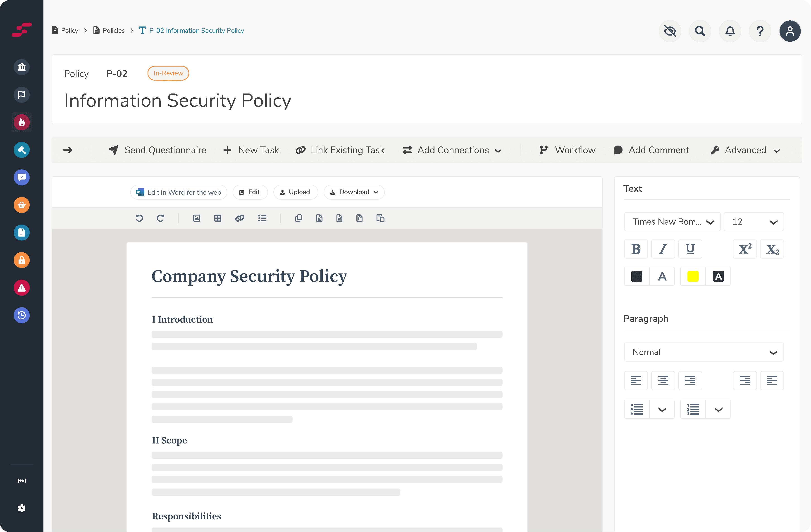Open the notifications bell

[730, 31]
